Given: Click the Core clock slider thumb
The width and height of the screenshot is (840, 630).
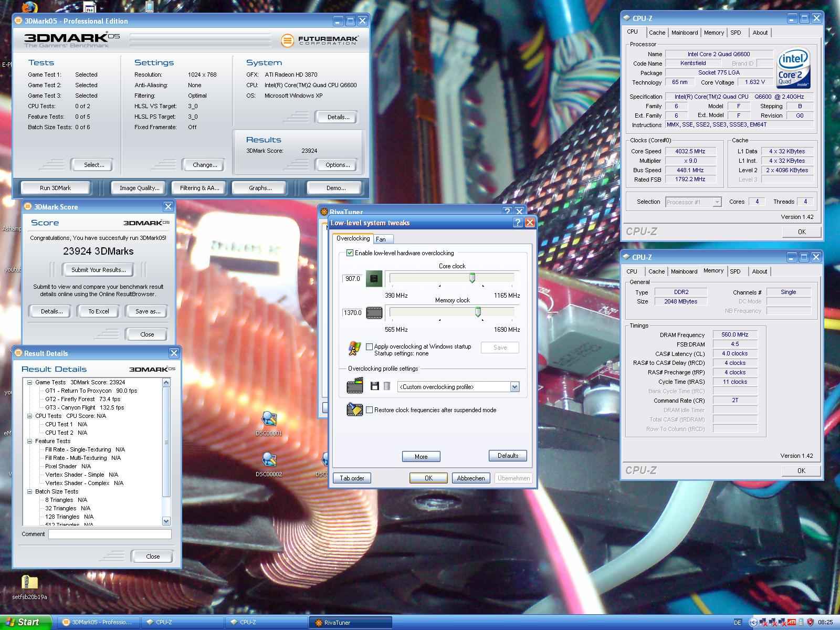Looking at the screenshot, I should (472, 278).
